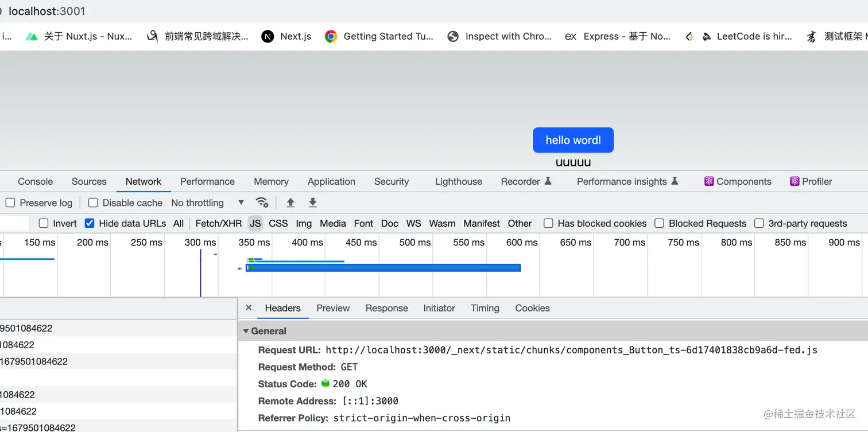This screenshot has height=432, width=868.
Task: Filter requests by Doc
Action: coord(390,223)
